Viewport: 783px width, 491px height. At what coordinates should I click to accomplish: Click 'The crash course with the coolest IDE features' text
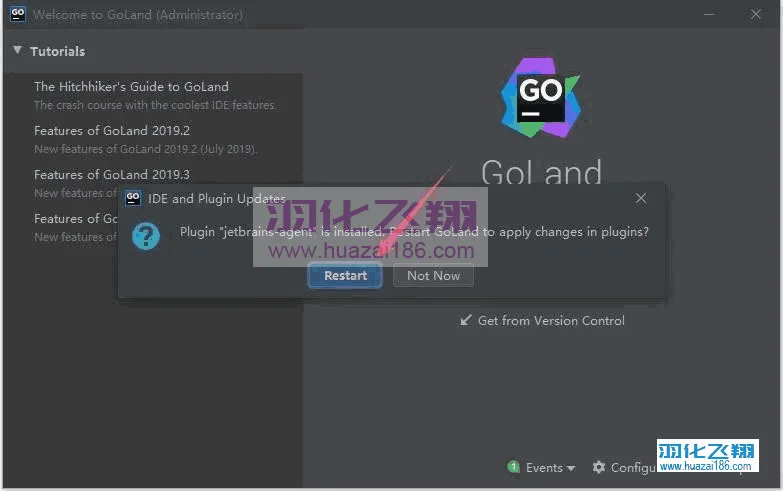click(x=155, y=105)
